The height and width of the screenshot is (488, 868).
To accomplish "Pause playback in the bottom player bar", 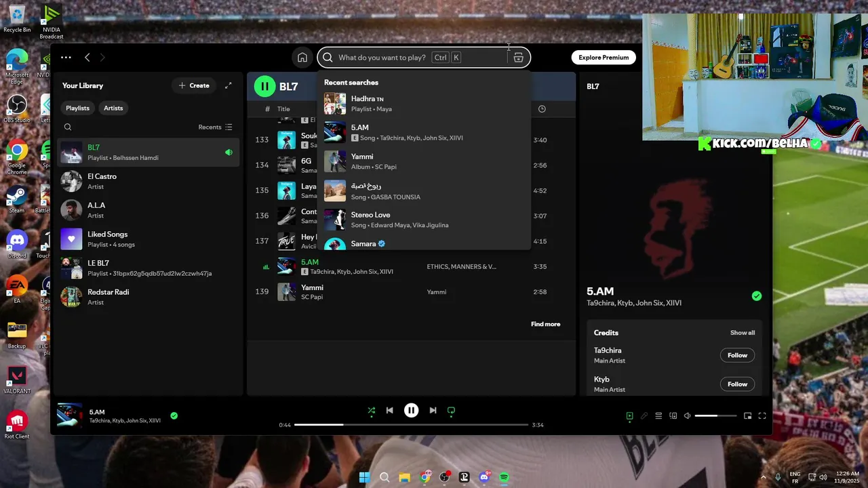I will 411,410.
